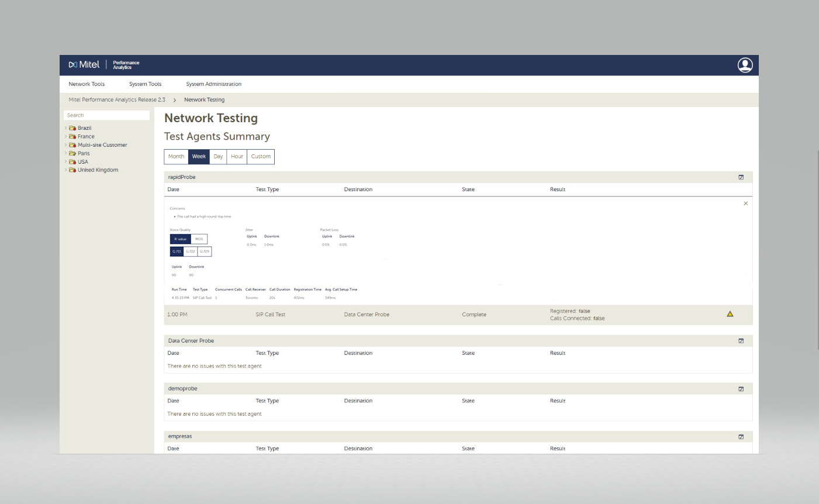Image resolution: width=819 pixels, height=504 pixels.
Task: Click the 472ms registration time value
Action: pos(299,298)
